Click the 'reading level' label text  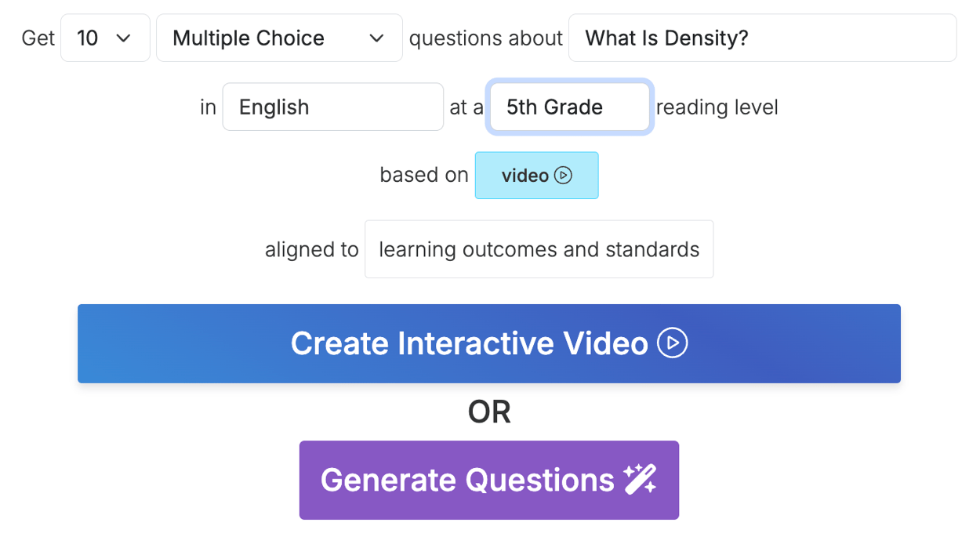coord(717,107)
